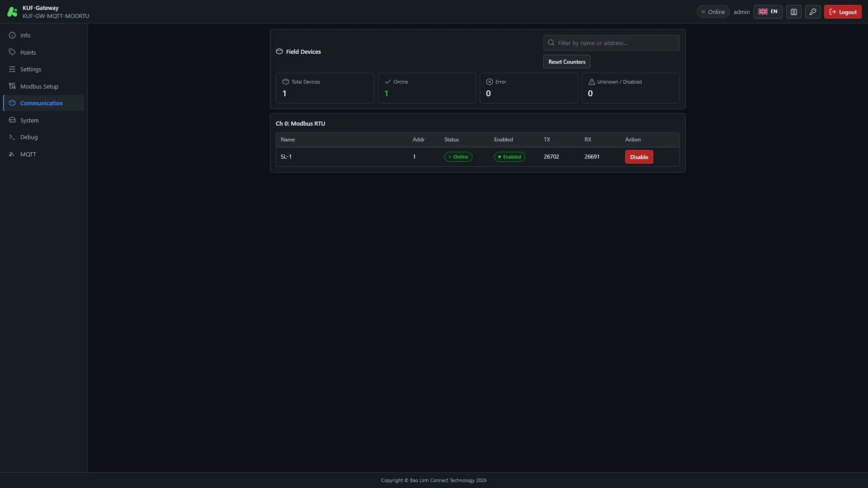The image size is (868, 488).
Task: Click the Name column header
Action: pyautogui.click(x=288, y=140)
